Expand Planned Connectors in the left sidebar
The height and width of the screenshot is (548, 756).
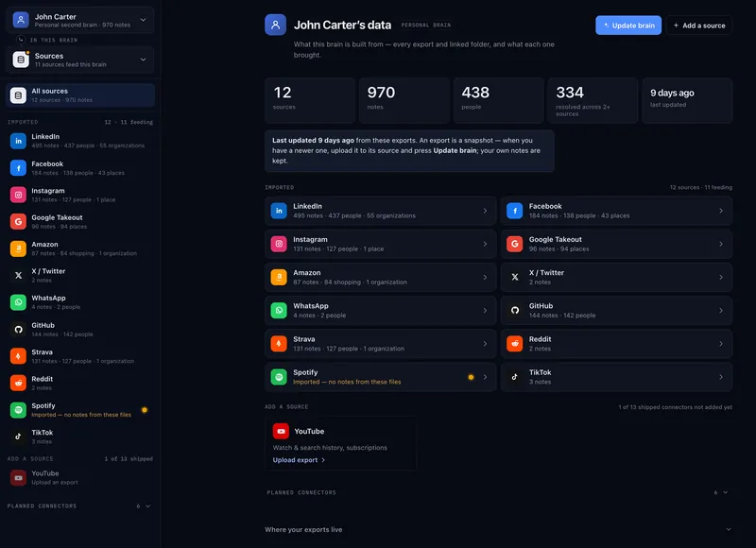79,506
